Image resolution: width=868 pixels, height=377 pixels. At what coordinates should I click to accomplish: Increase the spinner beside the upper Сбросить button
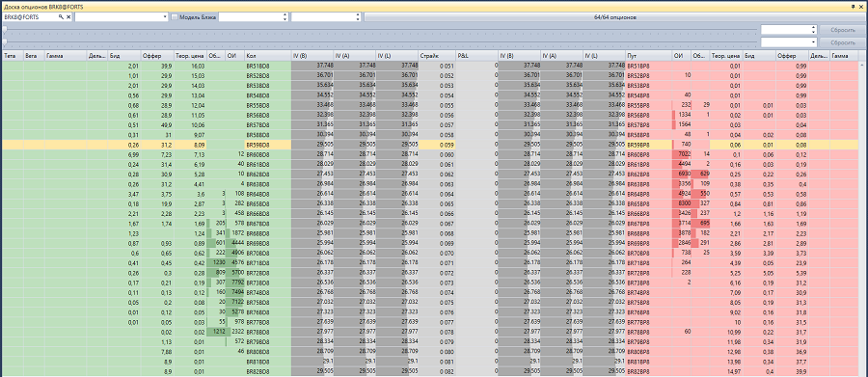coord(813,28)
